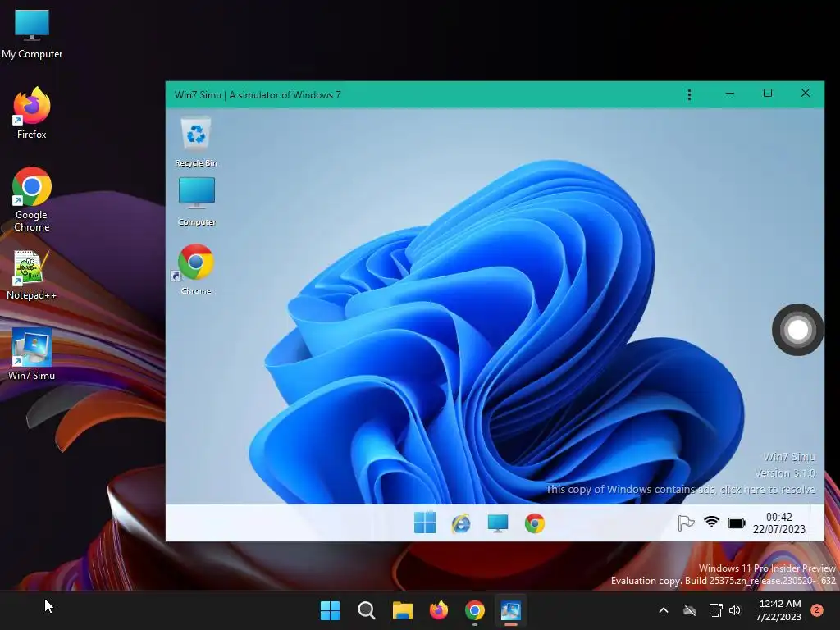Maximize the Win7 Simu window
The width and height of the screenshot is (840, 630).
tap(768, 94)
